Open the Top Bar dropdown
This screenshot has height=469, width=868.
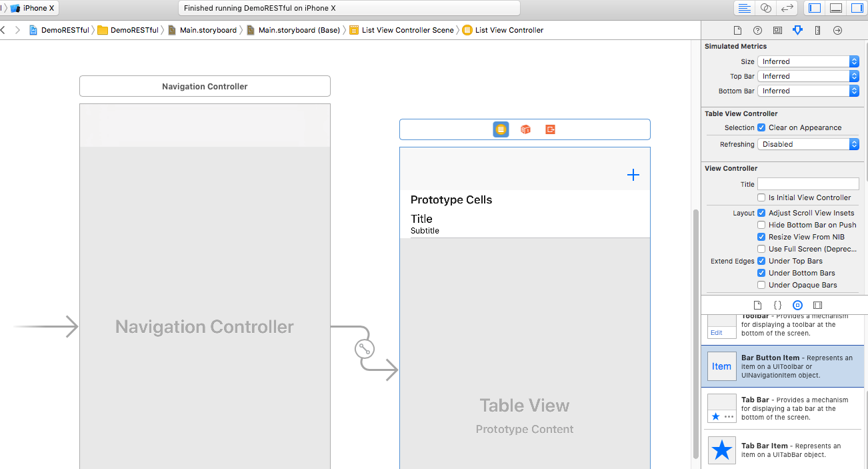pos(808,76)
